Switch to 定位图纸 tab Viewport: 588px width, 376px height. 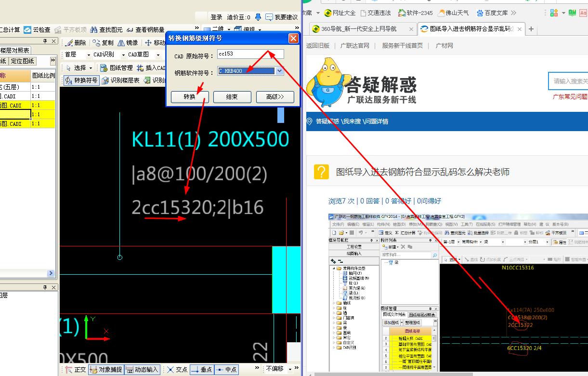click(x=23, y=61)
